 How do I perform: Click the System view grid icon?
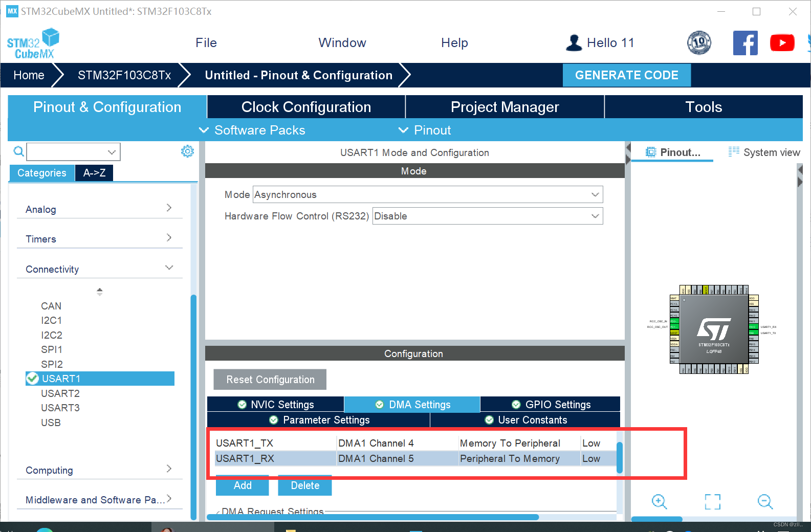point(734,151)
